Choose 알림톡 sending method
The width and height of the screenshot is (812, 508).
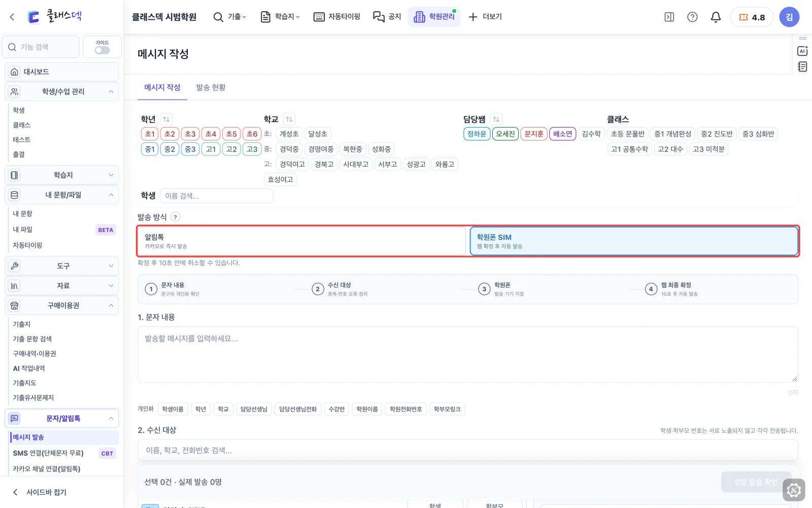301,241
